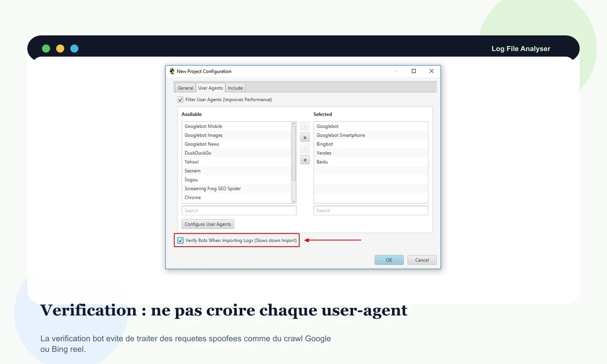Toggle Verify Bots When Importing Logs checkbox
This screenshot has height=364, width=607.
(x=181, y=240)
